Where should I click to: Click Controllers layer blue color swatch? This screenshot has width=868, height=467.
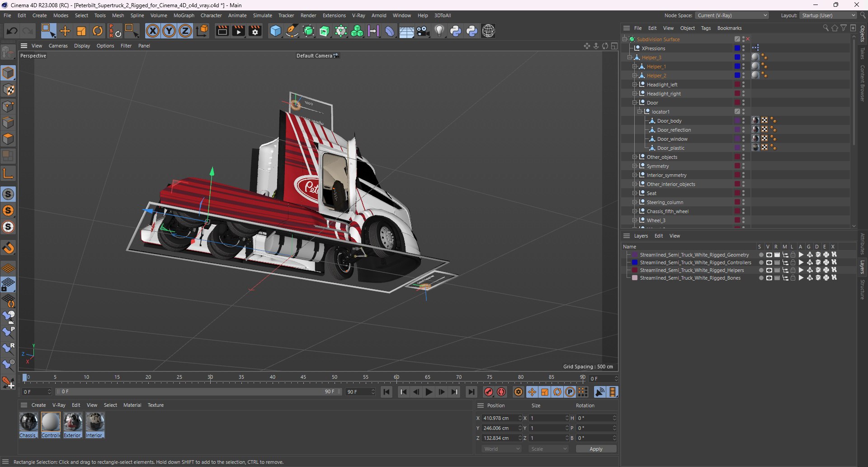point(635,262)
